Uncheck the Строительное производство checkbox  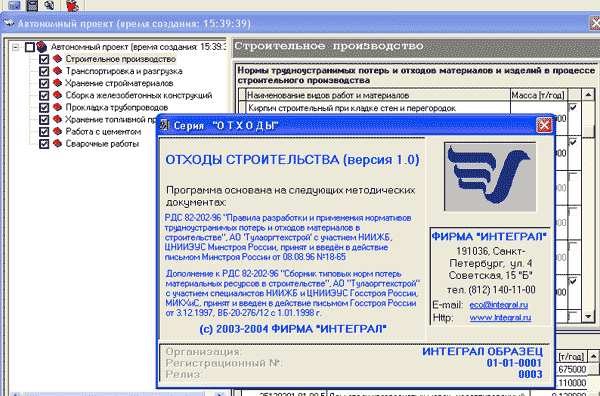[44, 59]
